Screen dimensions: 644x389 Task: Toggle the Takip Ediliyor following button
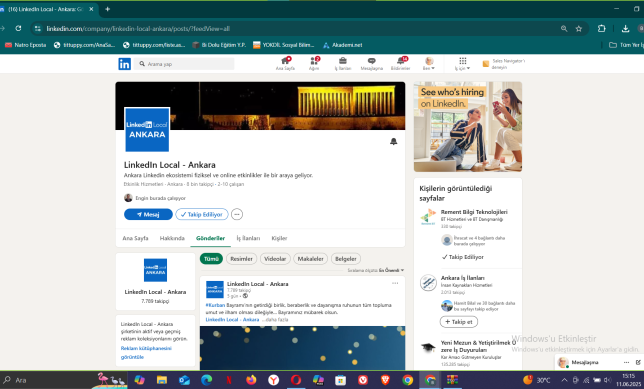click(x=202, y=214)
